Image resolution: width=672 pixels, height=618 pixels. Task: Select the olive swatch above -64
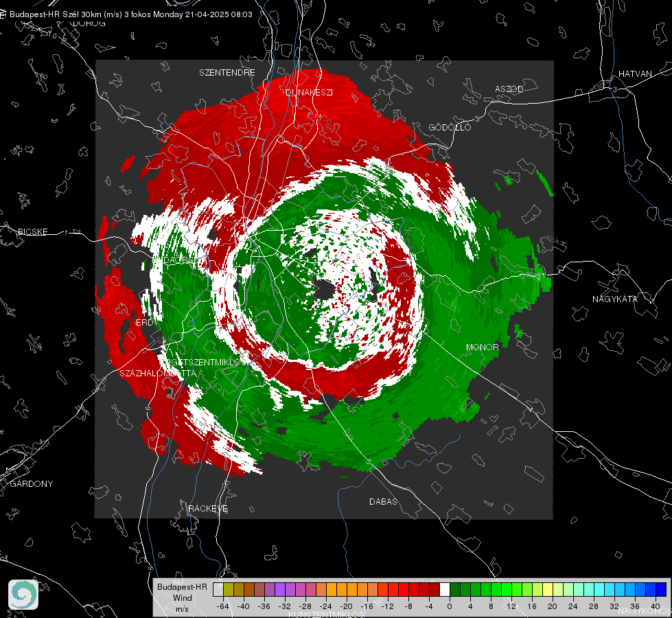click(229, 590)
